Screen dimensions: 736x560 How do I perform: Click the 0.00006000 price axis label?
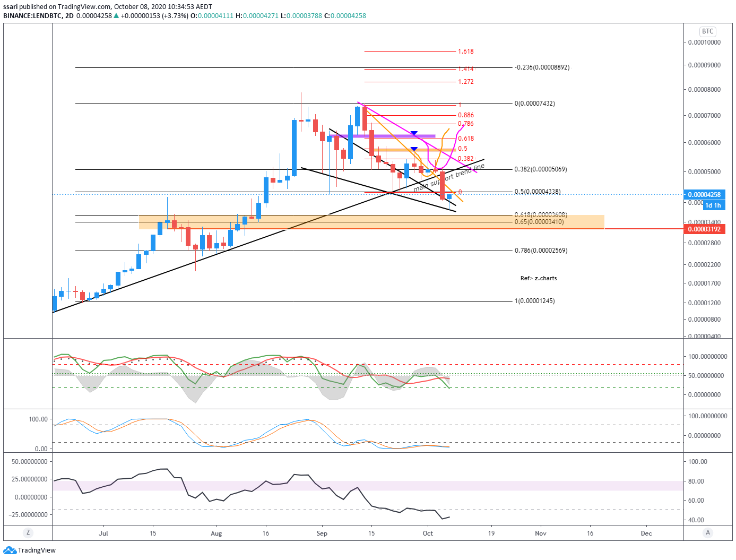[x=705, y=143]
